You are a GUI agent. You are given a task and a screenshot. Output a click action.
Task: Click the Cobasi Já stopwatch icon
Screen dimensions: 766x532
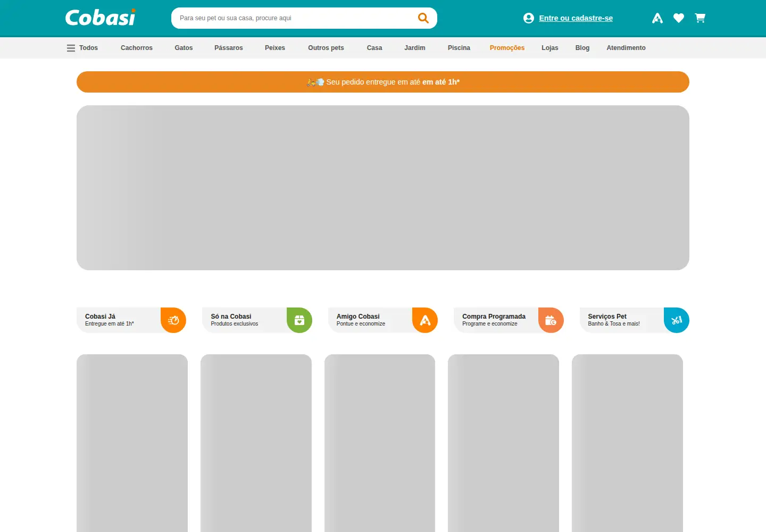[x=173, y=320]
